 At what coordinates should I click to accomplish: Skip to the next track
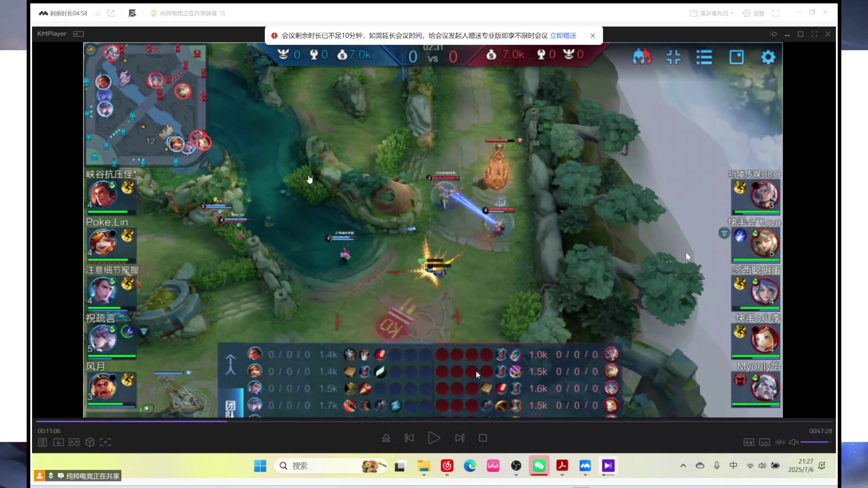460,438
